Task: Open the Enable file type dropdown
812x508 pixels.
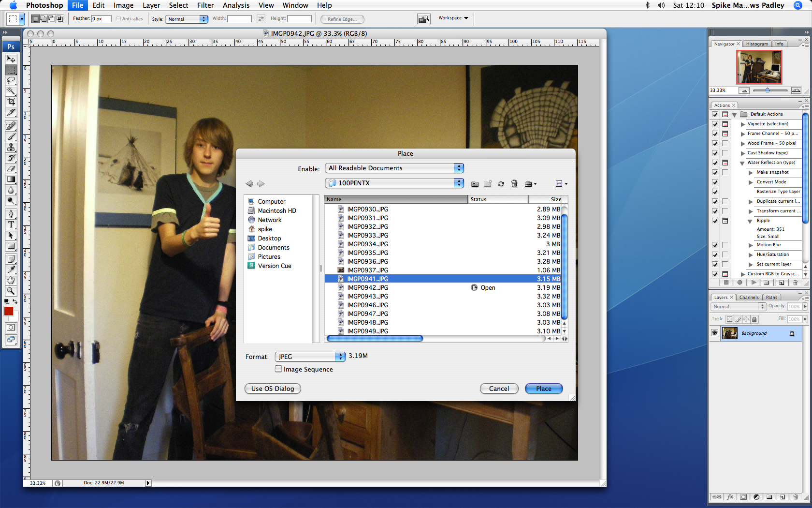Action: coord(394,168)
